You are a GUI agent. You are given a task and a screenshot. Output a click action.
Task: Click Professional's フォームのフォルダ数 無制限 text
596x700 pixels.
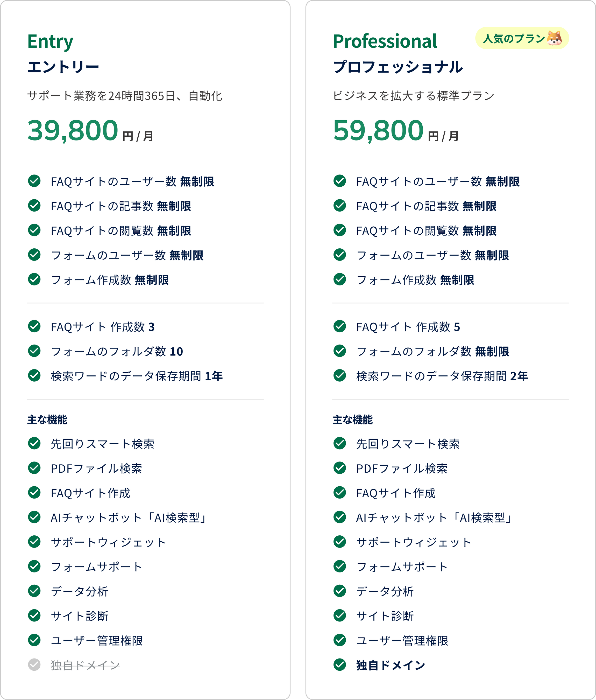(x=432, y=351)
